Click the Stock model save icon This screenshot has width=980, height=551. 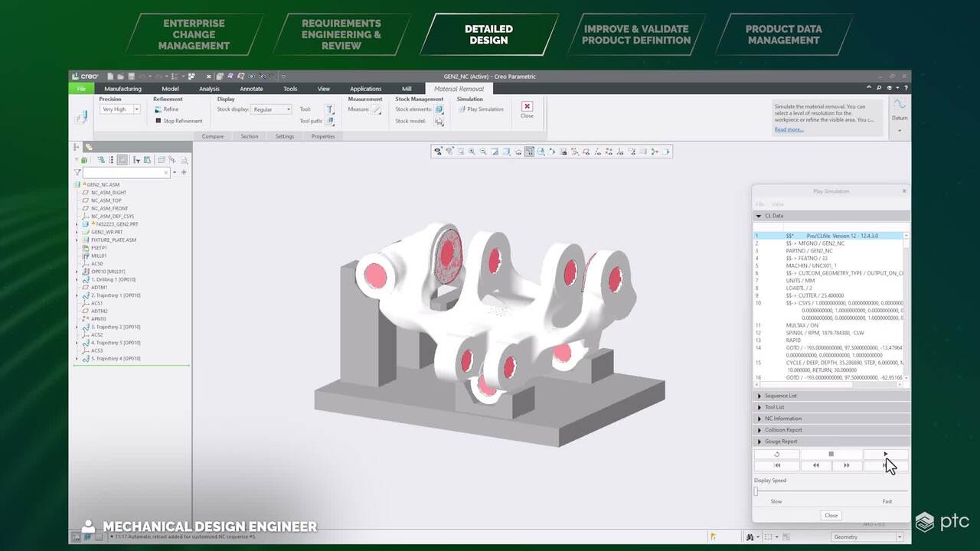click(x=439, y=121)
